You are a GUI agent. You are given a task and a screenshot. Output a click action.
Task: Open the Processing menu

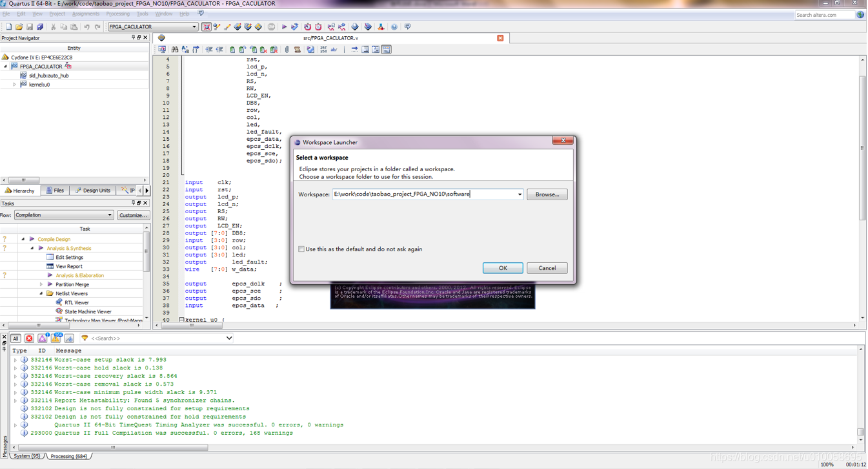pos(117,14)
